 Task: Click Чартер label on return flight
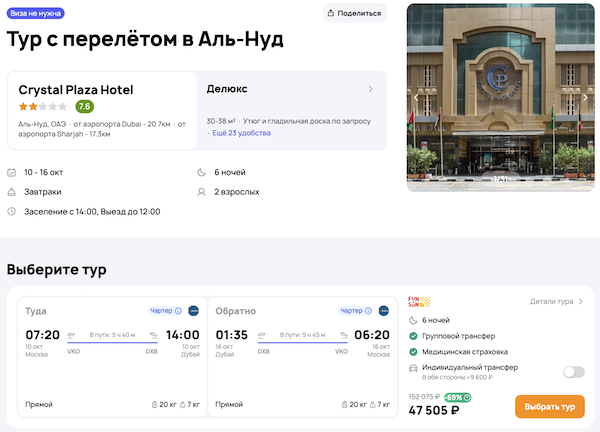click(351, 310)
